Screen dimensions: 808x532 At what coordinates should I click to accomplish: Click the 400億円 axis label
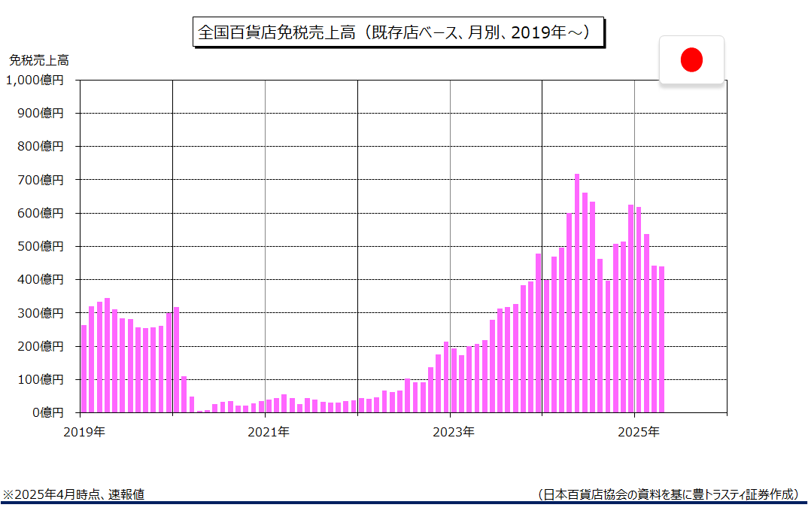[40, 279]
